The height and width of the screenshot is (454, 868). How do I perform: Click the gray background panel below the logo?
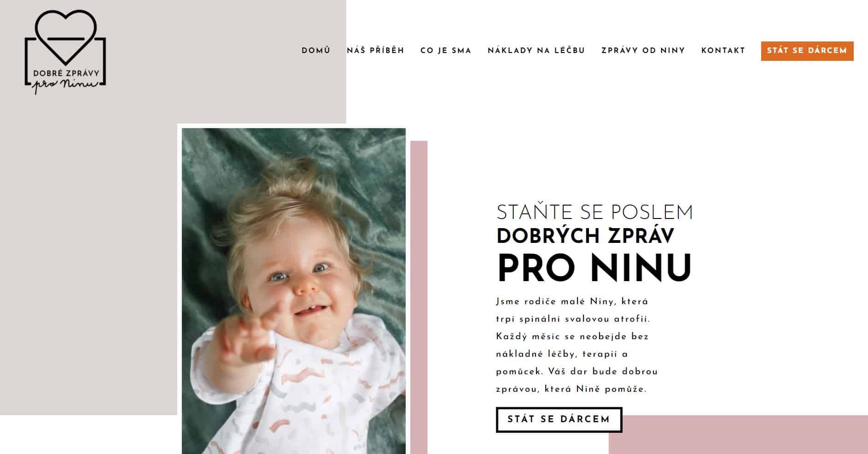tap(88, 258)
